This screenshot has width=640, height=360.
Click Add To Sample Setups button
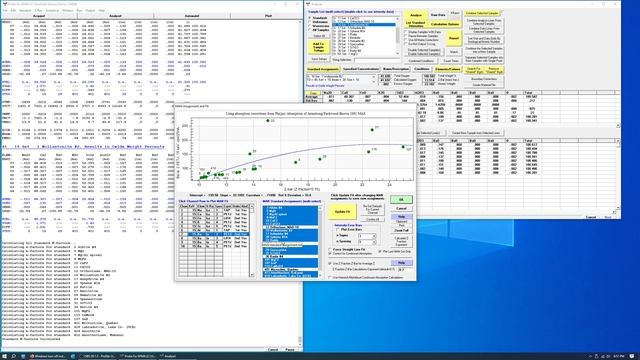(x=318, y=47)
